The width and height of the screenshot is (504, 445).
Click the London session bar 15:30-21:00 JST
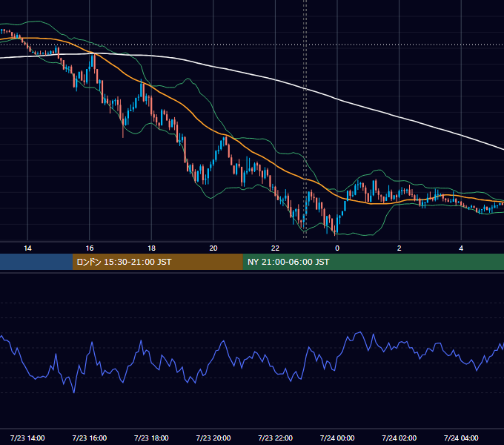tap(157, 262)
